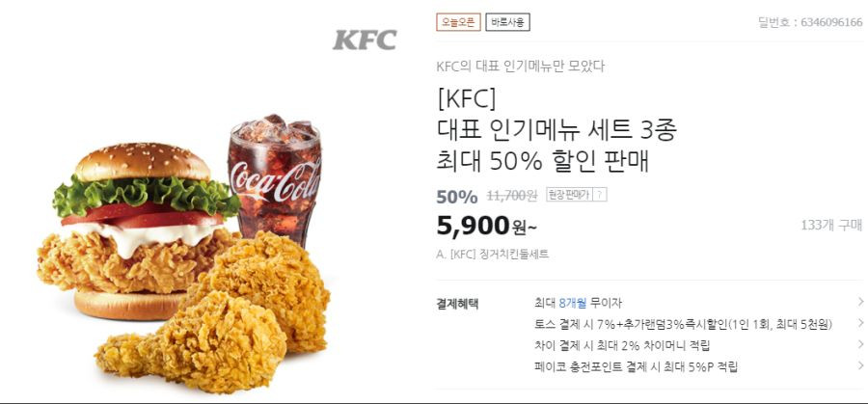868x404 pixels.
Task: Click the 오늘오픈 badge
Action: pyautogui.click(x=458, y=22)
